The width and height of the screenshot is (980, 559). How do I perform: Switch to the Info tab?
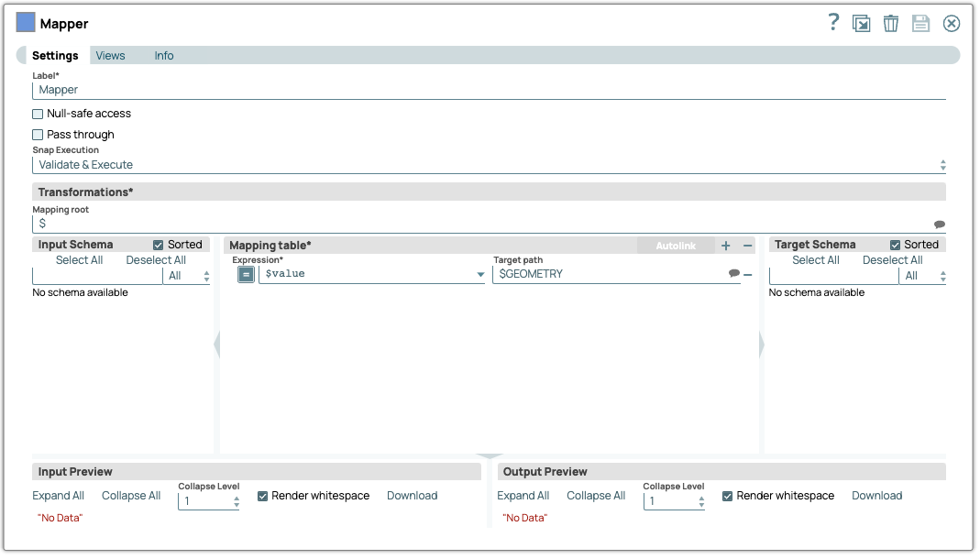pos(163,55)
